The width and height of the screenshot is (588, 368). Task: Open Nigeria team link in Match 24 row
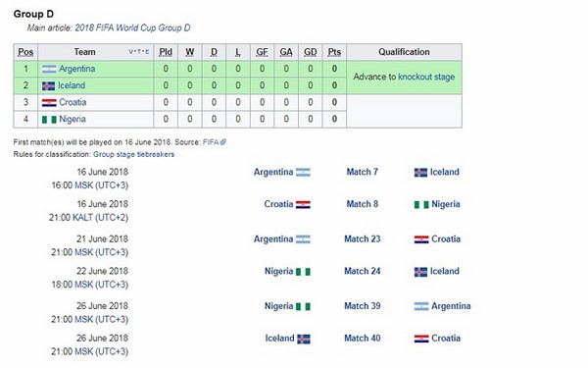click(x=278, y=271)
